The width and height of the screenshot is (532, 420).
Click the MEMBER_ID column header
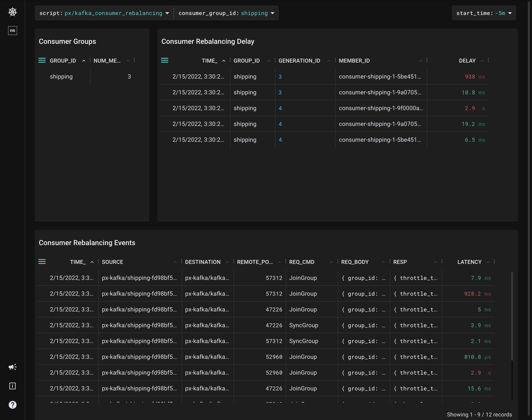click(354, 61)
